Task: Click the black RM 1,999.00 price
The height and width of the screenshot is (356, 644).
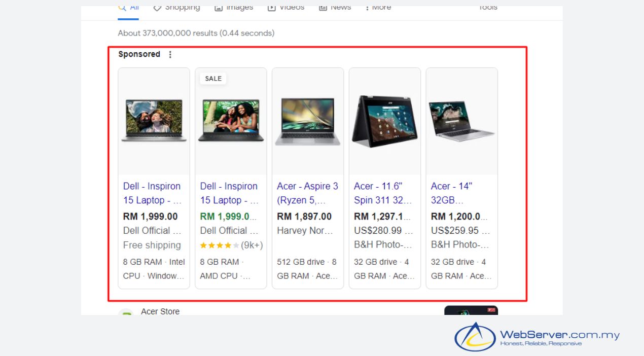Action: click(x=150, y=217)
